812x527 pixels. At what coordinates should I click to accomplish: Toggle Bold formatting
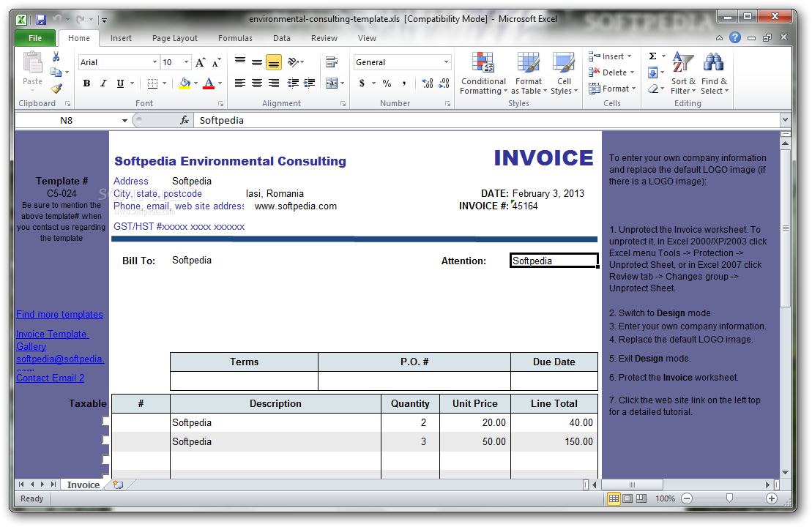[x=86, y=83]
